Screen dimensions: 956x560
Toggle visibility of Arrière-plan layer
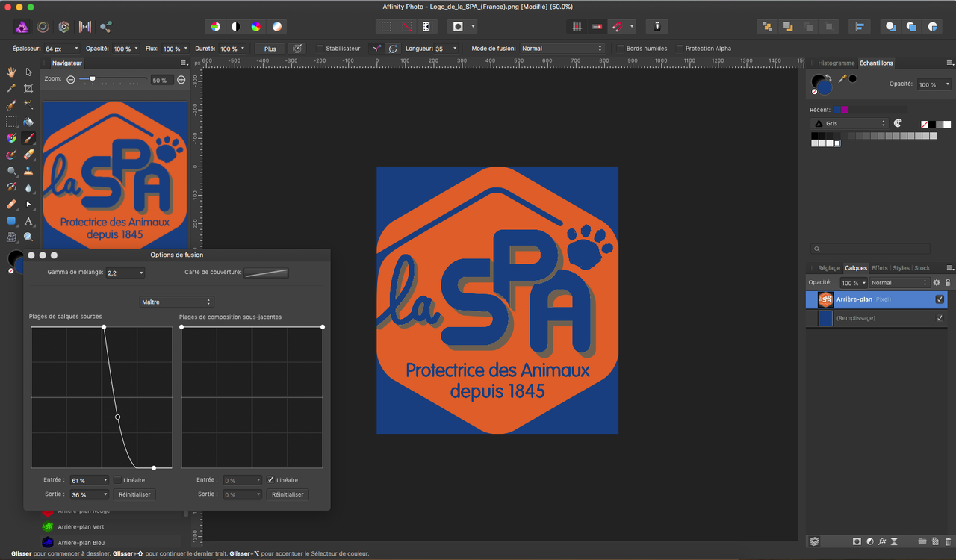(x=940, y=299)
